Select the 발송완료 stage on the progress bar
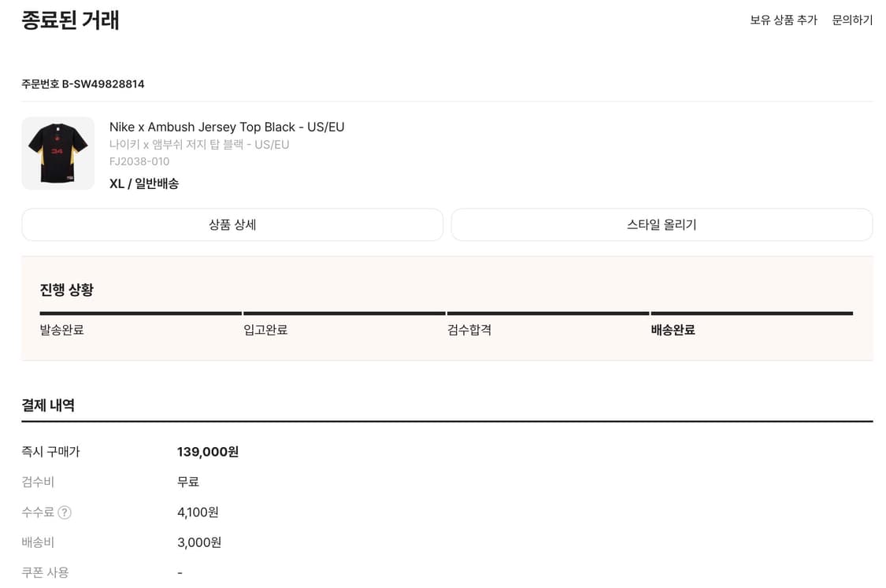The width and height of the screenshot is (886, 588). point(62,330)
